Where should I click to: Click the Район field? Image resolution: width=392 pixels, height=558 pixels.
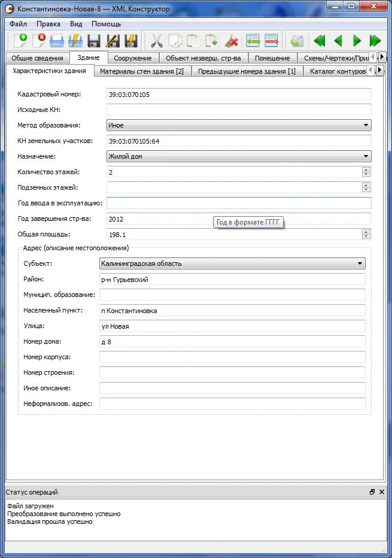pos(232,279)
